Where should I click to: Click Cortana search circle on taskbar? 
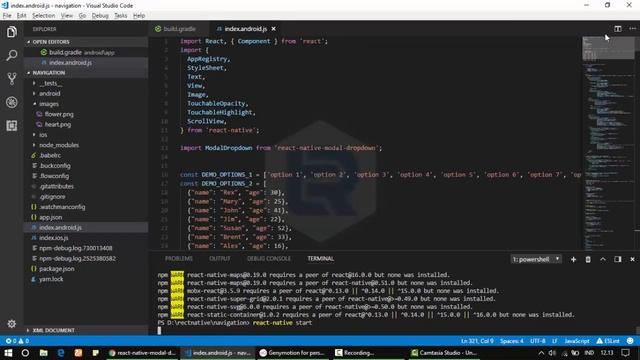point(25,353)
